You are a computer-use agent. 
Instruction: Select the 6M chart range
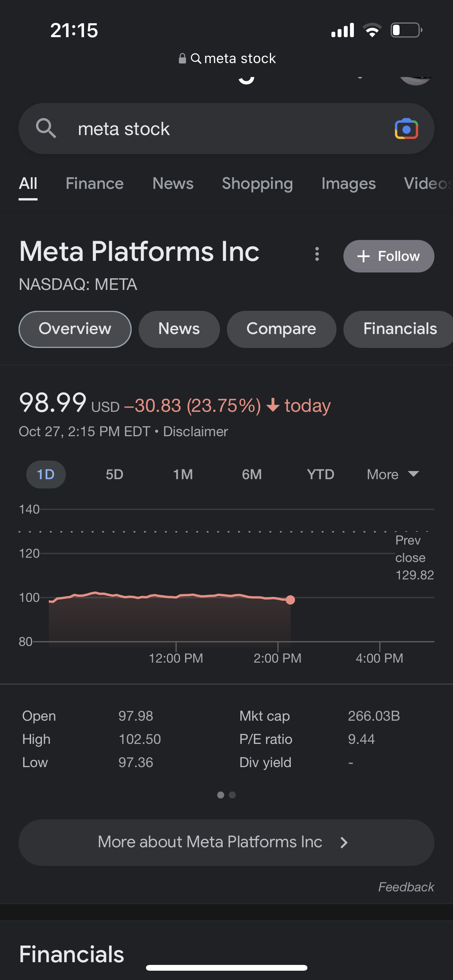point(252,475)
